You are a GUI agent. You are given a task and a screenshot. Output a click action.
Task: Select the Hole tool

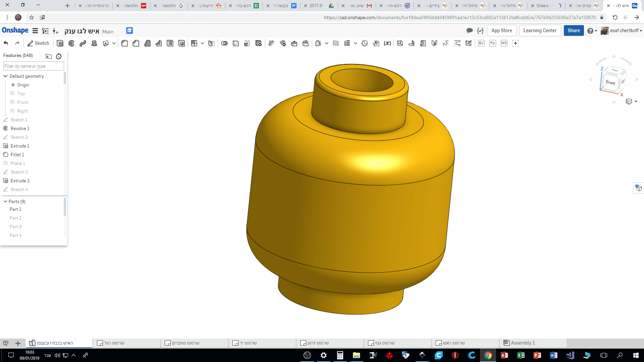(x=181, y=43)
